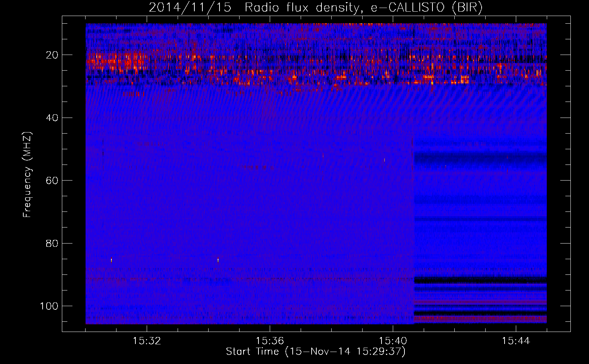The image size is (589, 364).
Task: Click the '15:44' time tick label
Action: coord(516,341)
